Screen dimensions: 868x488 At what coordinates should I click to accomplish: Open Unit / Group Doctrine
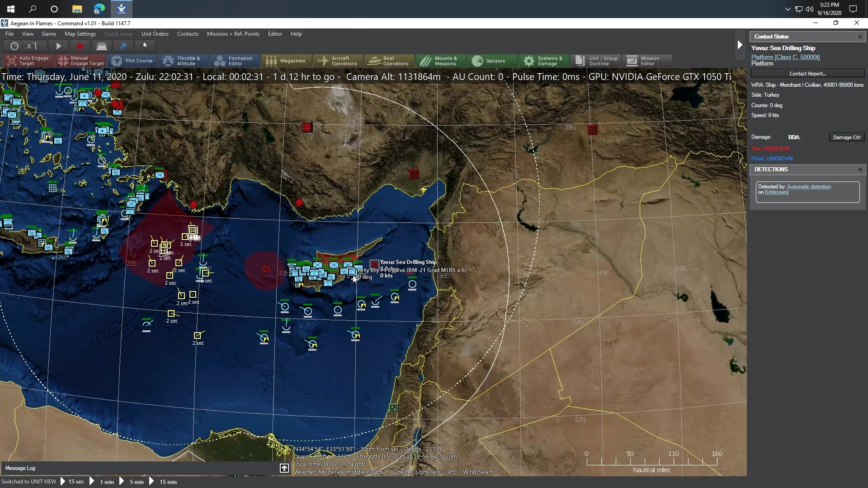coord(596,61)
